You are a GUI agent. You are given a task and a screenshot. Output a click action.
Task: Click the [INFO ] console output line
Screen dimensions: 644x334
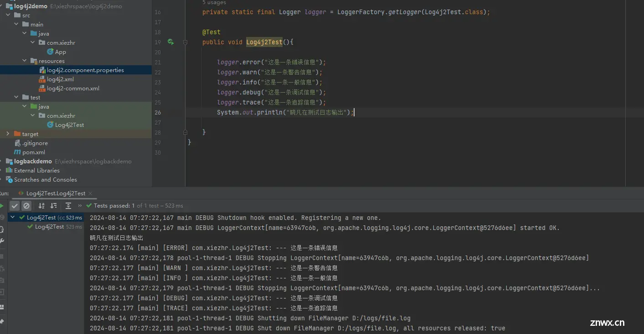click(x=214, y=278)
